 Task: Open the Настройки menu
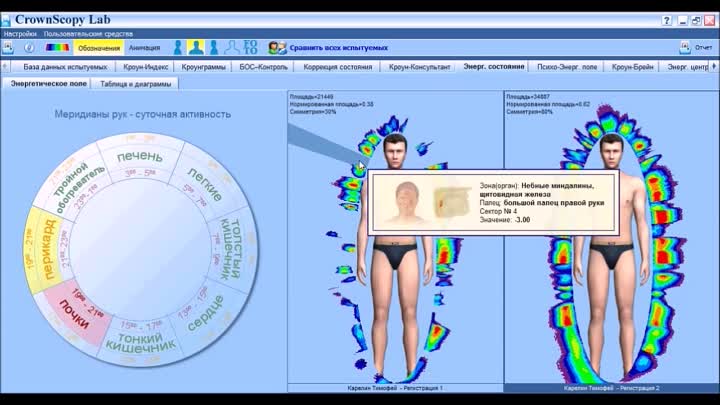[x=20, y=34]
